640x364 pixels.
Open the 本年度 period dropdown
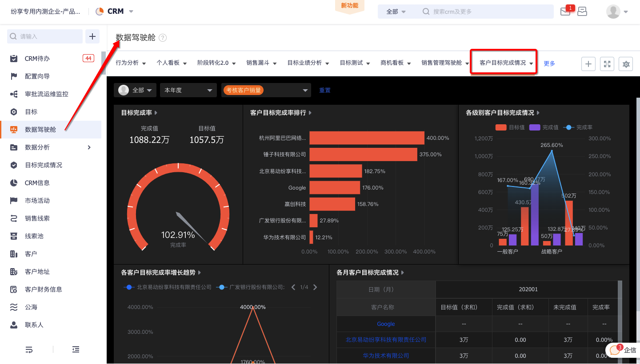click(188, 90)
